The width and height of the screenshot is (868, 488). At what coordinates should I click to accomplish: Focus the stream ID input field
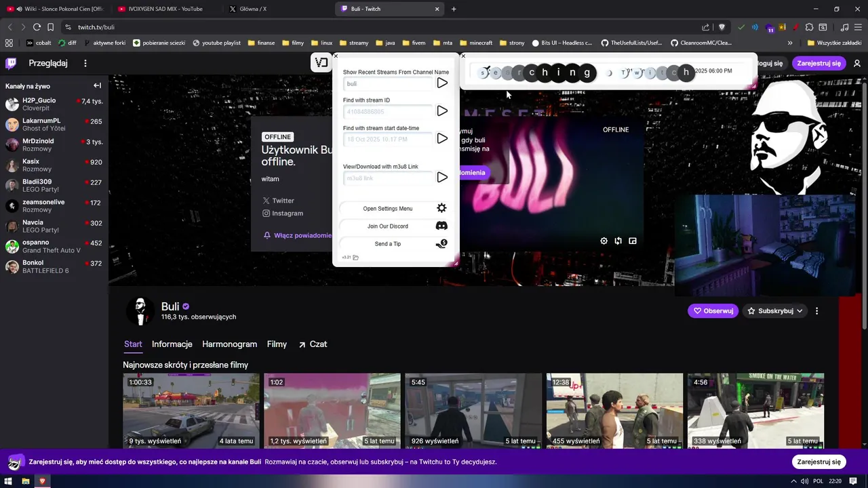point(387,111)
